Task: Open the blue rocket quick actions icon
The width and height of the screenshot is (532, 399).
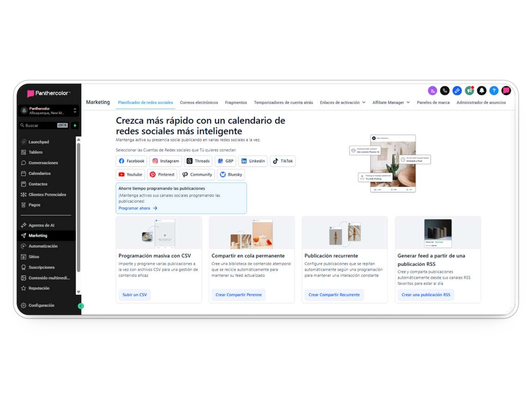Action: (x=457, y=91)
